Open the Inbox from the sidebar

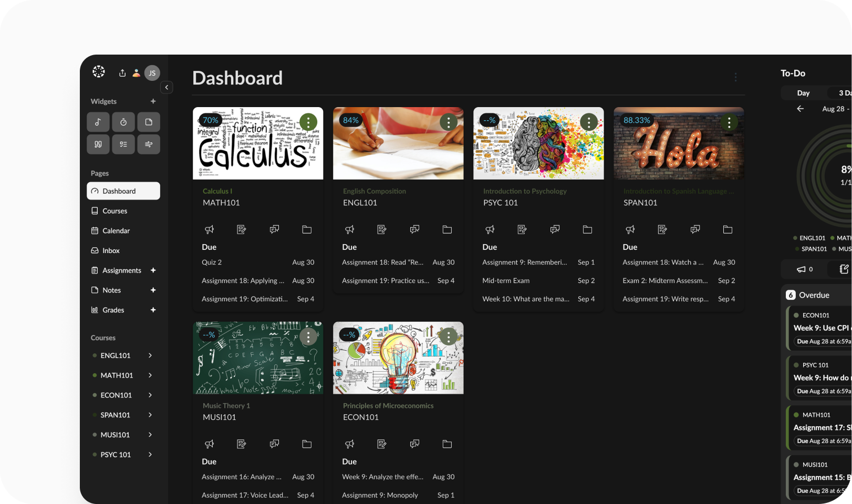point(112,250)
